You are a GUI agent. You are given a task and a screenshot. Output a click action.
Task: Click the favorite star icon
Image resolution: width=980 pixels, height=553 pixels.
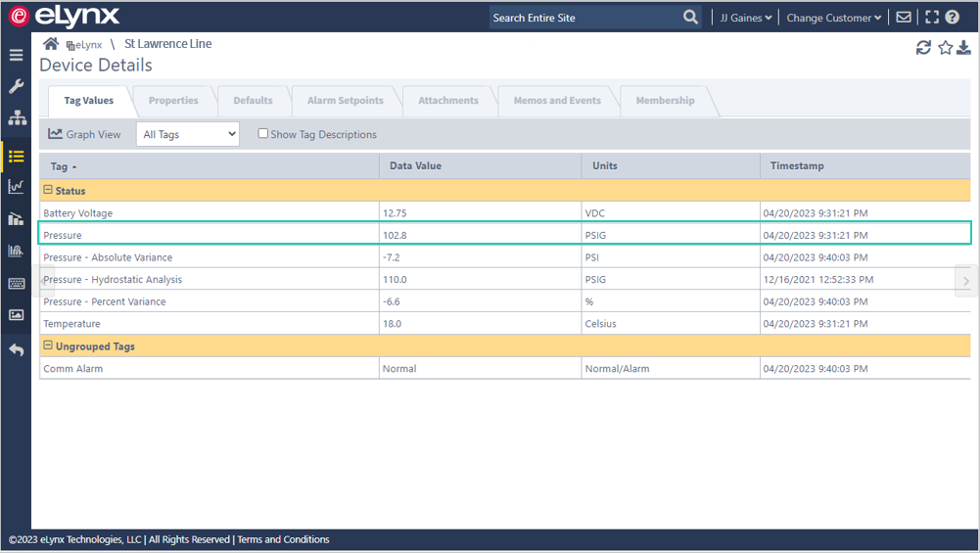point(945,48)
